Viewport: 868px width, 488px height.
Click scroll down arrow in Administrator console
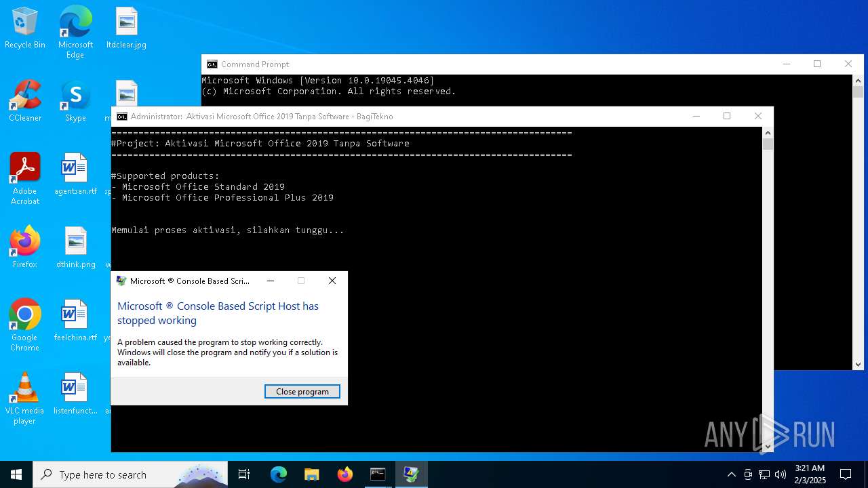[768, 446]
